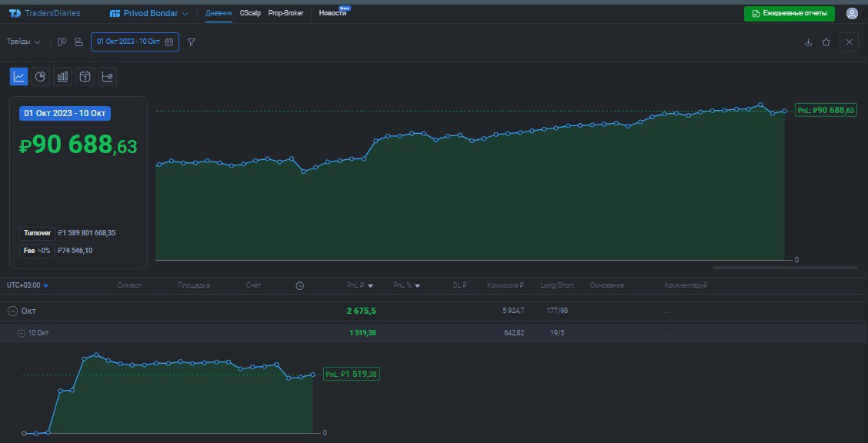Open the Новости section

click(332, 13)
